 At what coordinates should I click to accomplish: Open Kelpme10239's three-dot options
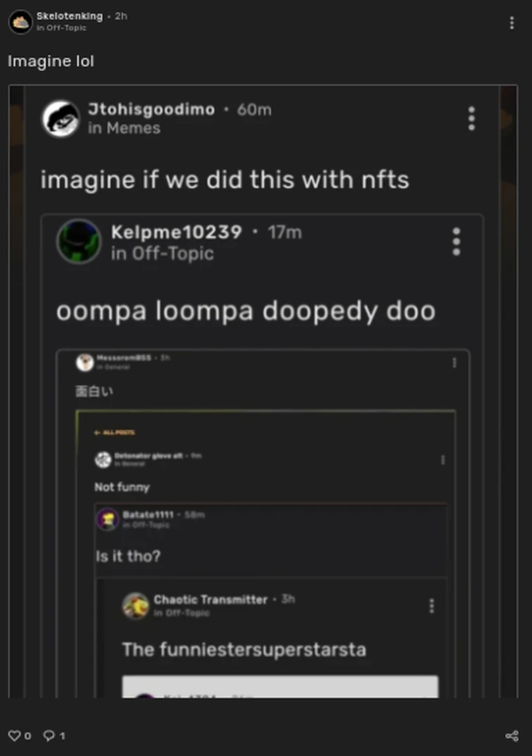click(x=457, y=242)
